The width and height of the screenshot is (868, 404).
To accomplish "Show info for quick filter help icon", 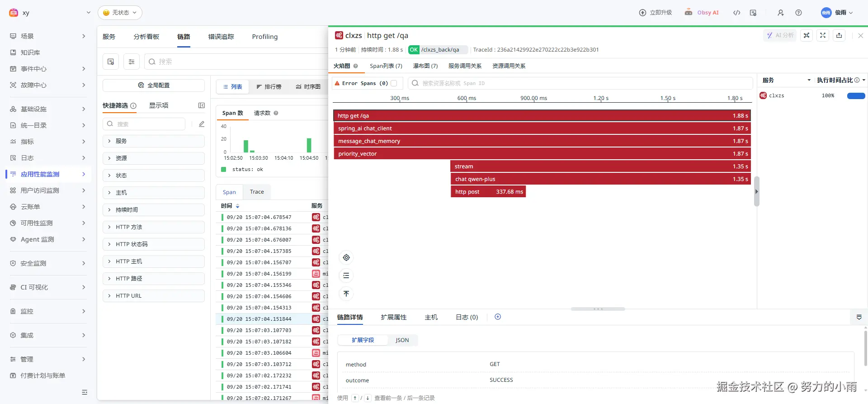I will pos(133,106).
